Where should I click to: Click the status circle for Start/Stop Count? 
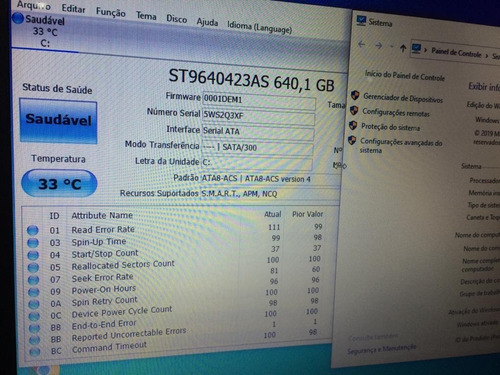pos(33,255)
